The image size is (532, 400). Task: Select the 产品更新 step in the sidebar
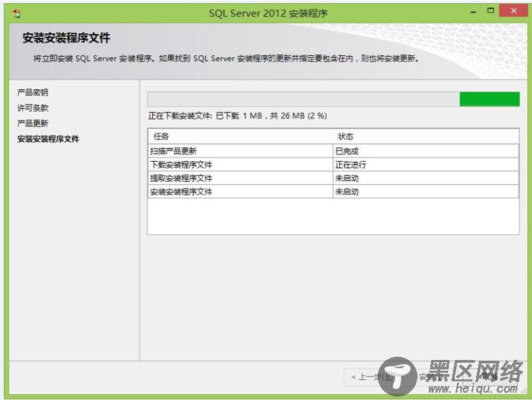(33, 123)
